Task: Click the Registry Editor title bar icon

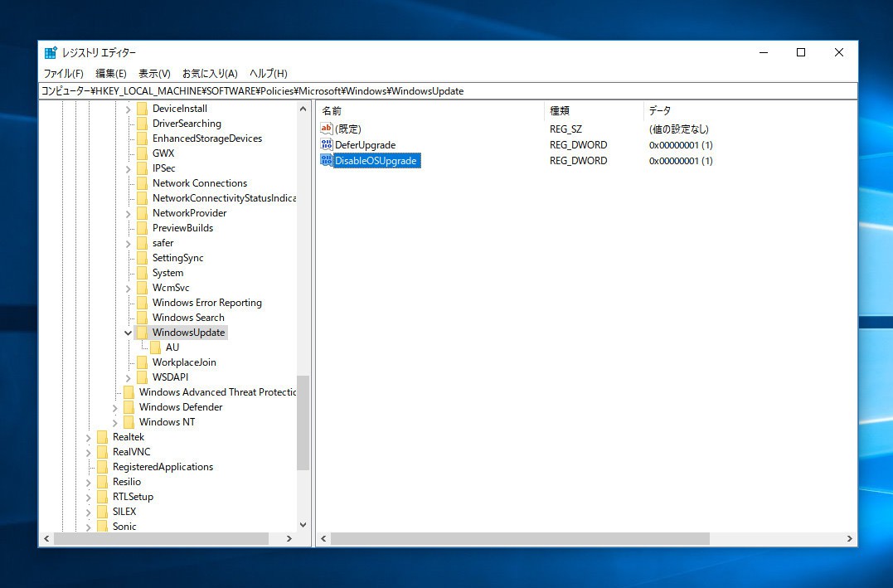Action: (x=51, y=53)
